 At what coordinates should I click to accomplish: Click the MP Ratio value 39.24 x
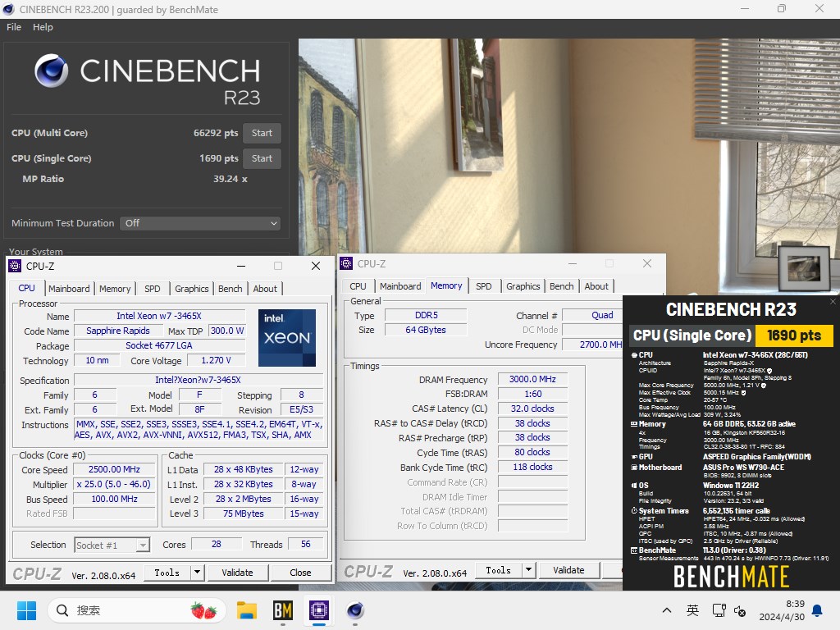tap(231, 179)
